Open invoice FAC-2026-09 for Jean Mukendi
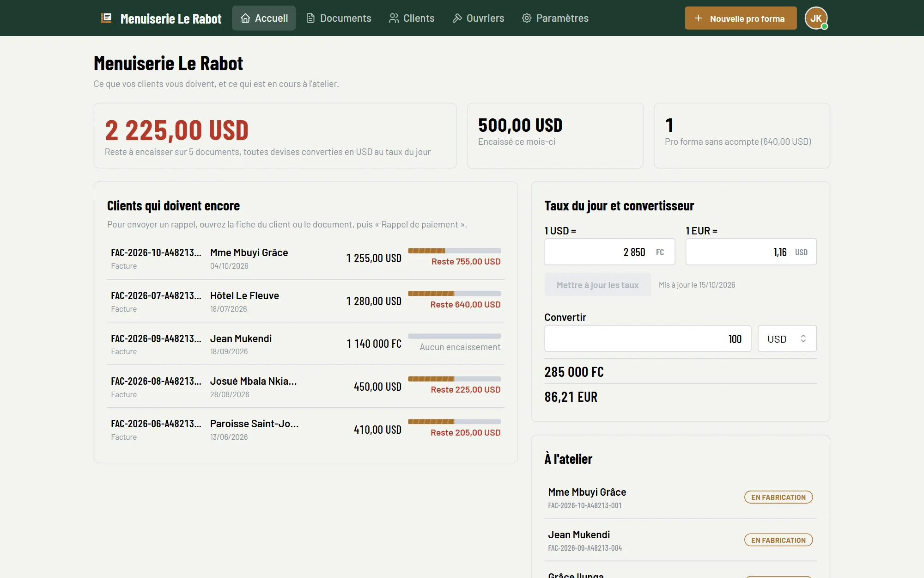The width and height of the screenshot is (924, 578). coord(306,344)
